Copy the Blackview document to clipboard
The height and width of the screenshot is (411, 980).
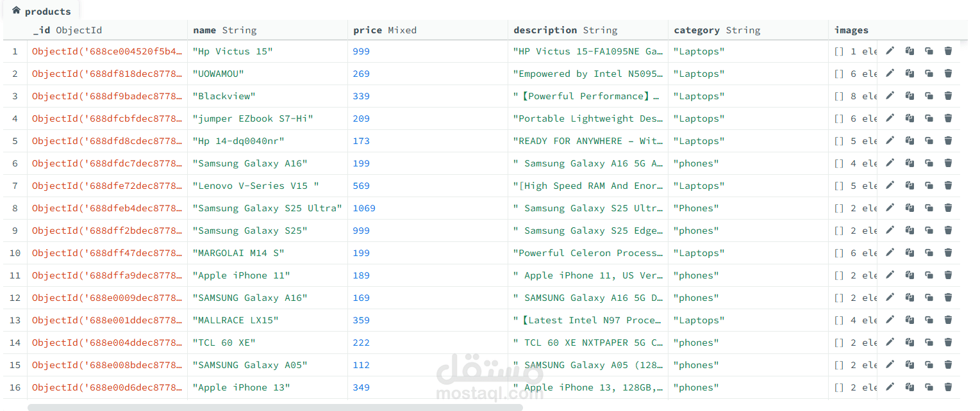pos(909,96)
